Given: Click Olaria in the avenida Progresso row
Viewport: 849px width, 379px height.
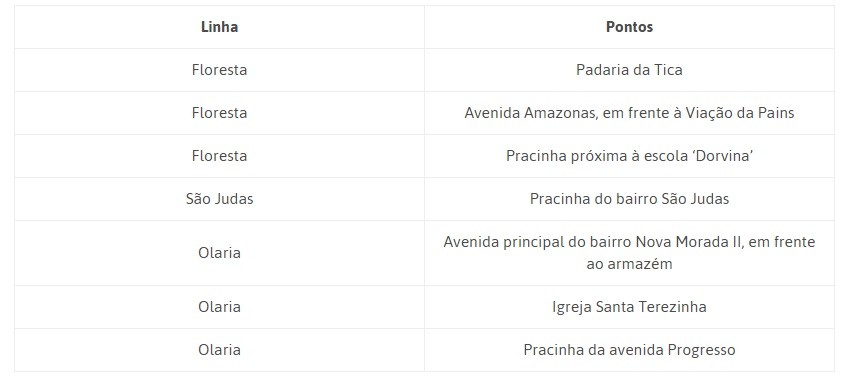Looking at the screenshot, I should click(x=219, y=350).
